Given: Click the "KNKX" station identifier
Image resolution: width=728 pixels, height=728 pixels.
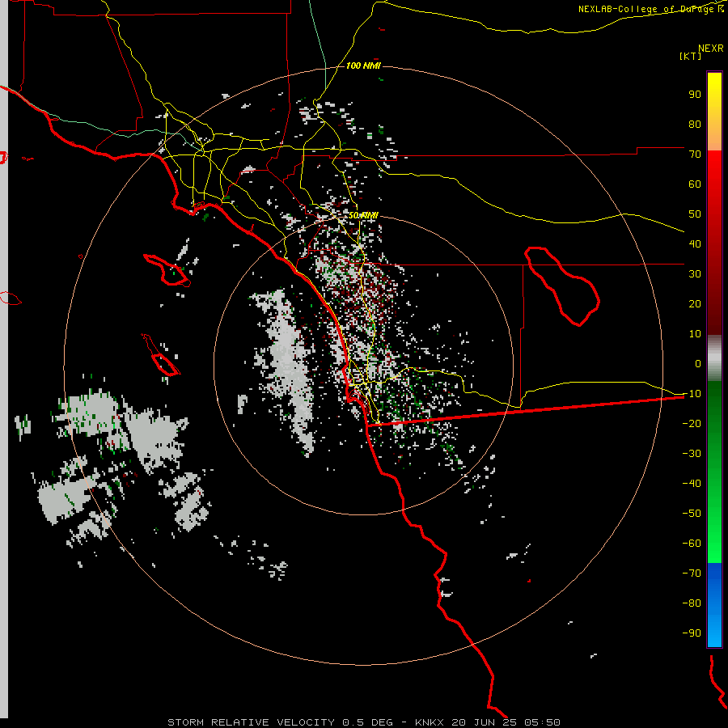Looking at the screenshot, I should pos(430,722).
